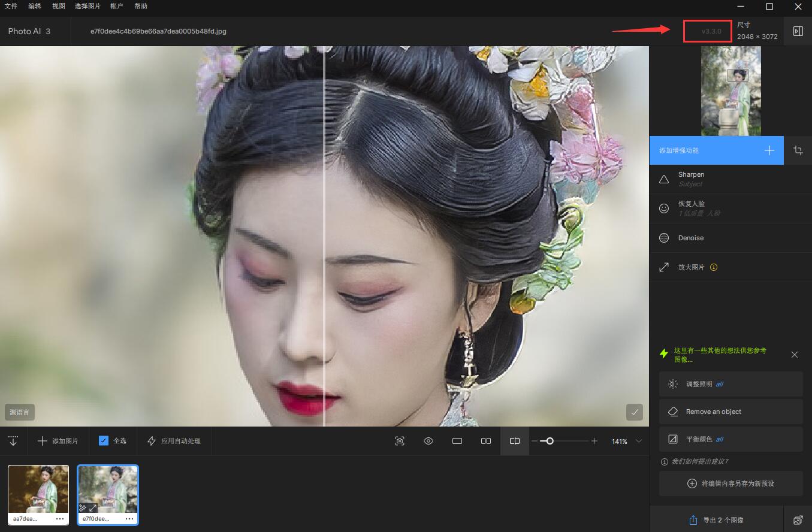
Task: Click the checkmark button on the preview corner
Action: pos(635,412)
